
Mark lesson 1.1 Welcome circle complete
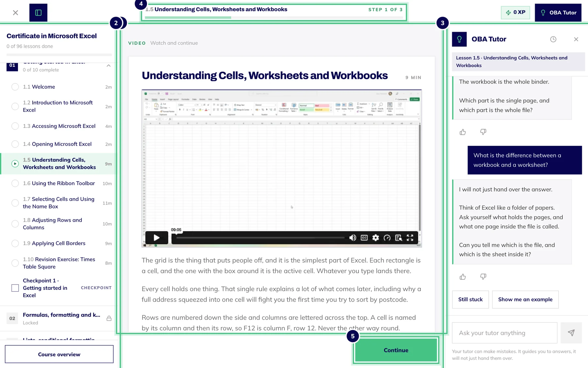[15, 87]
